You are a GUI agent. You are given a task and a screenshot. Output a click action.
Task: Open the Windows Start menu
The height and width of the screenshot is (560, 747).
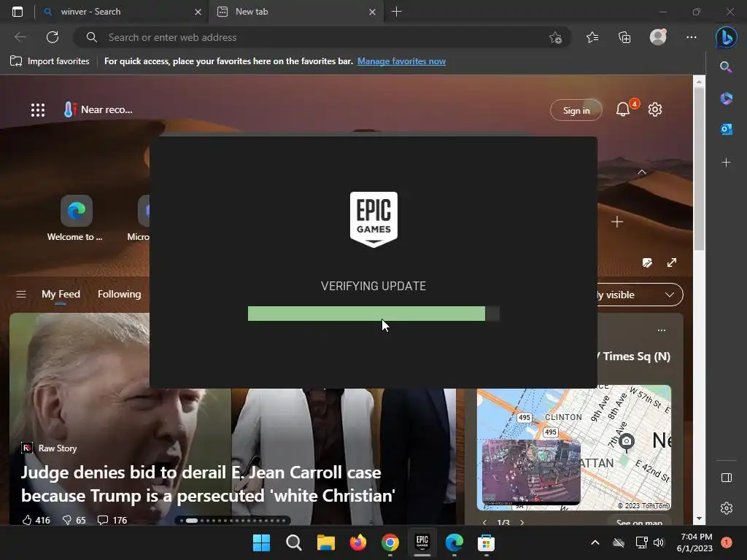(261, 542)
